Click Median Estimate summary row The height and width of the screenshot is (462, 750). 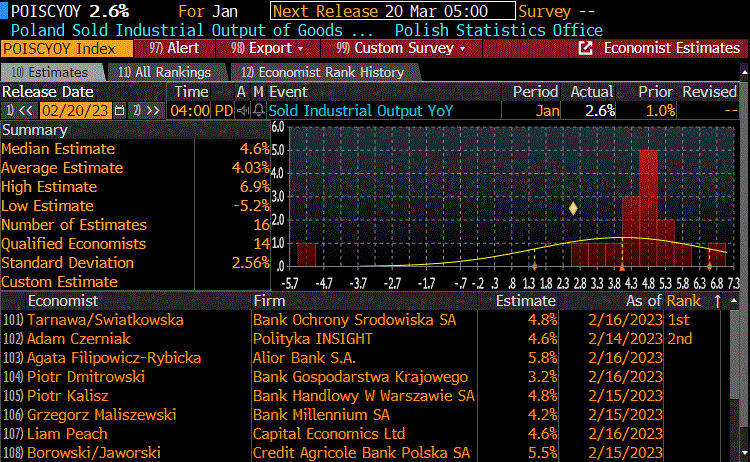(135, 149)
